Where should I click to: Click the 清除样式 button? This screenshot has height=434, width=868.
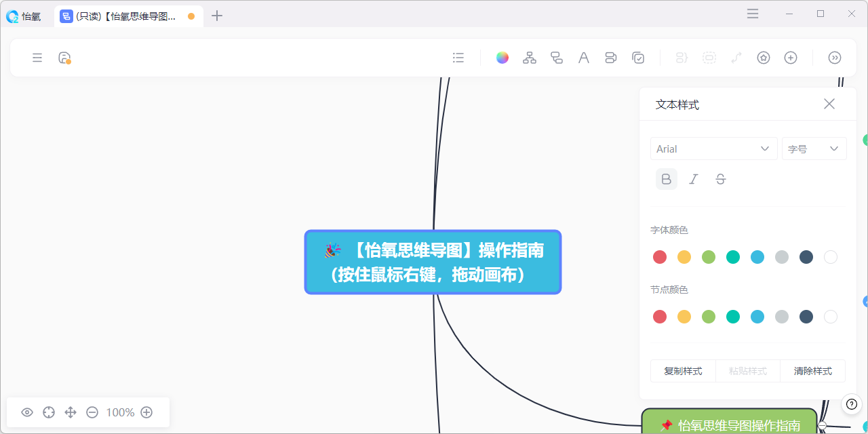[813, 371]
